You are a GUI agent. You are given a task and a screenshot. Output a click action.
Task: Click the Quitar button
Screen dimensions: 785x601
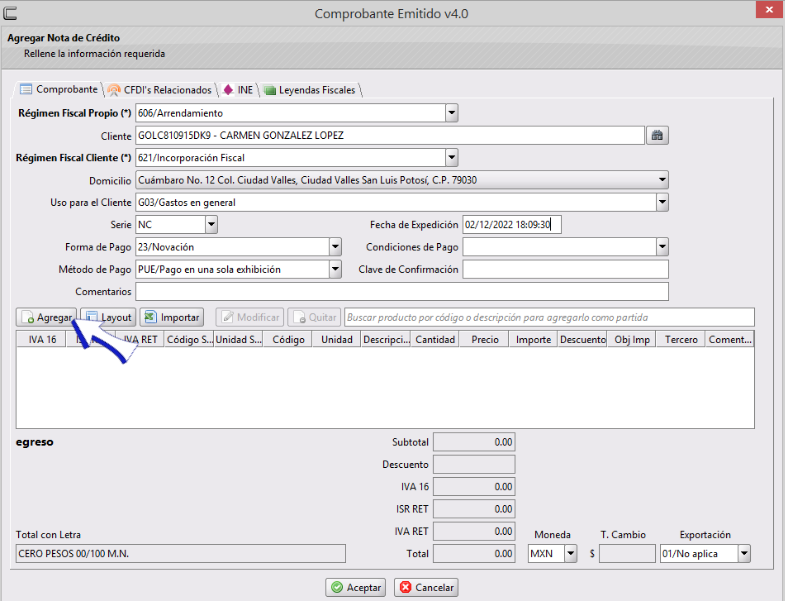(314, 318)
